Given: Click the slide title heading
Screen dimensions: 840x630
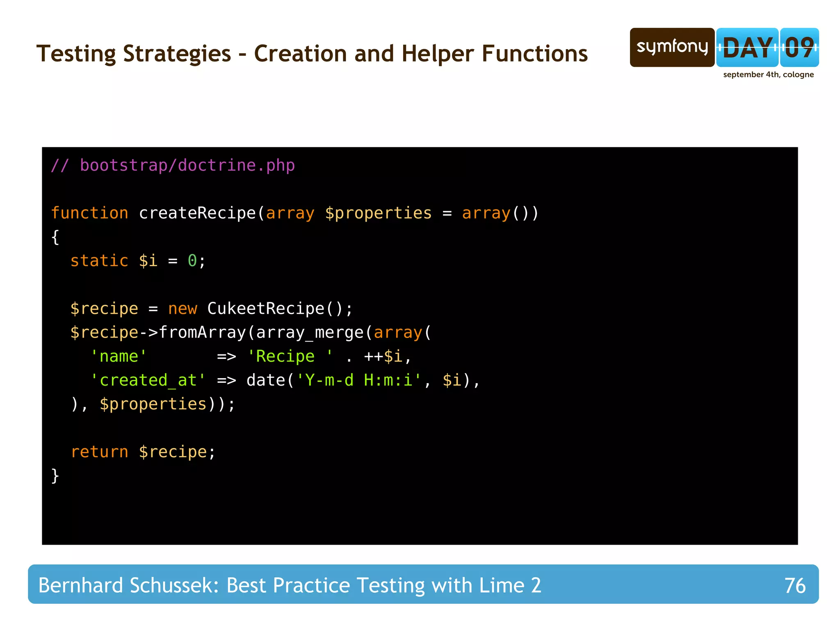Looking at the screenshot, I should coord(312,54).
